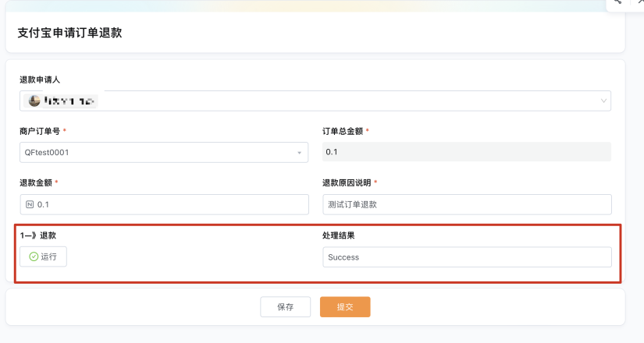Click the 订单总金额 field showing 0.1
The width and height of the screenshot is (644, 343).
tap(467, 152)
